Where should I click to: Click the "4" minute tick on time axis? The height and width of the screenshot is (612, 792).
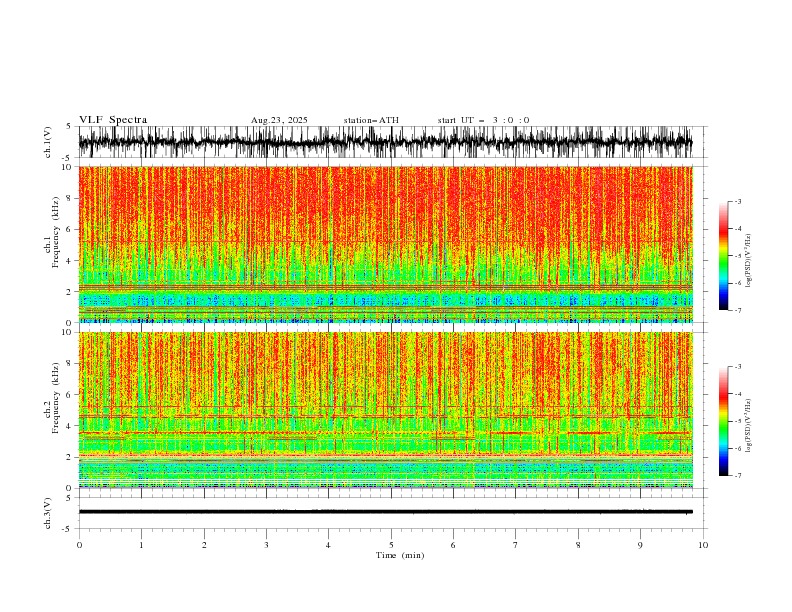(x=328, y=545)
